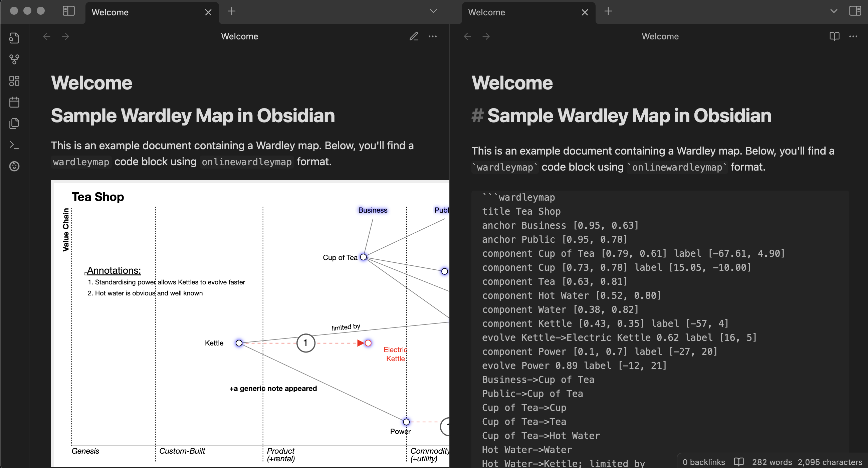Click Welcome title in right pane header
868x468 pixels.
(660, 36)
